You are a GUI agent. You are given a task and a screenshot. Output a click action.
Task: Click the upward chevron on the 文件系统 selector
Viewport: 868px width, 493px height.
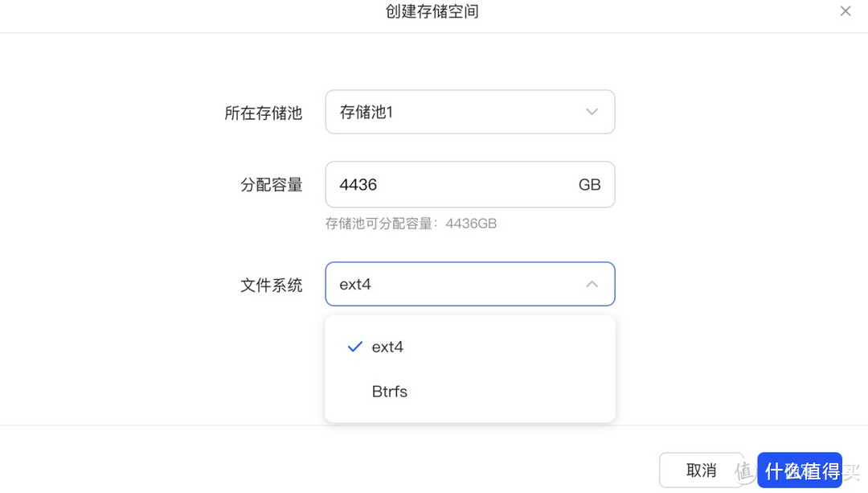click(592, 284)
